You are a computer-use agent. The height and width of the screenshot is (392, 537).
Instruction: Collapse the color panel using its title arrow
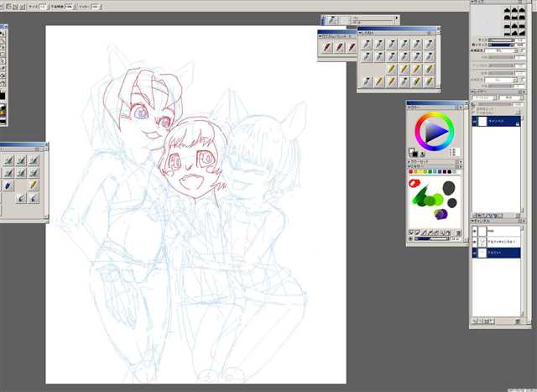pos(410,107)
